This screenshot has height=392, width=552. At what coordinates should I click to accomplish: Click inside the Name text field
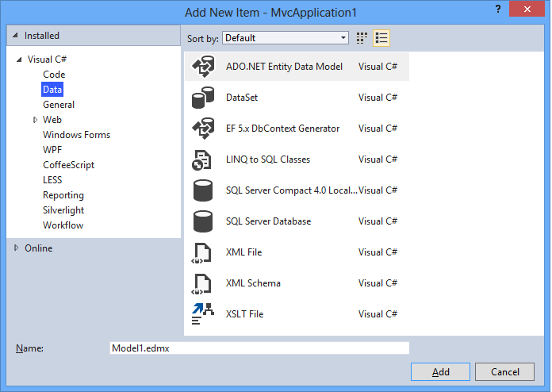click(259, 348)
